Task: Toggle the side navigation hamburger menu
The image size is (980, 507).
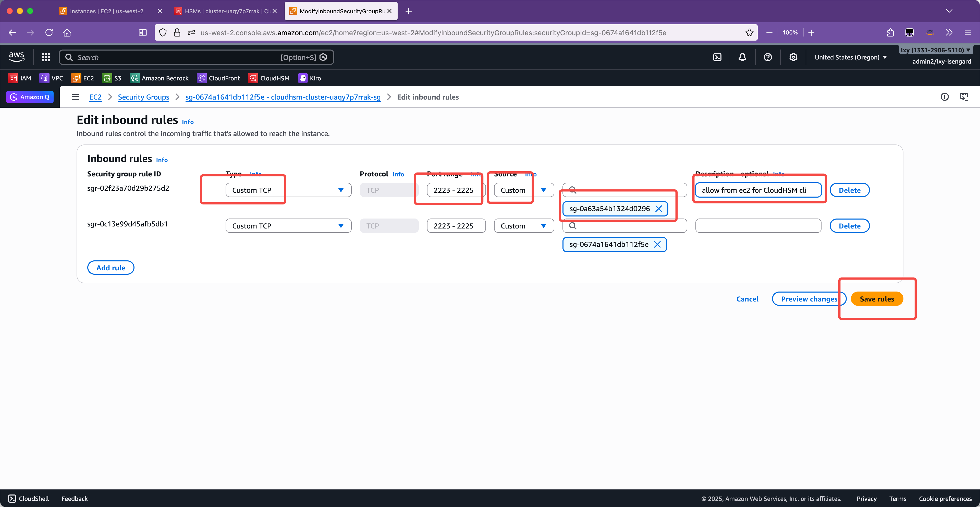Action: pyautogui.click(x=75, y=97)
